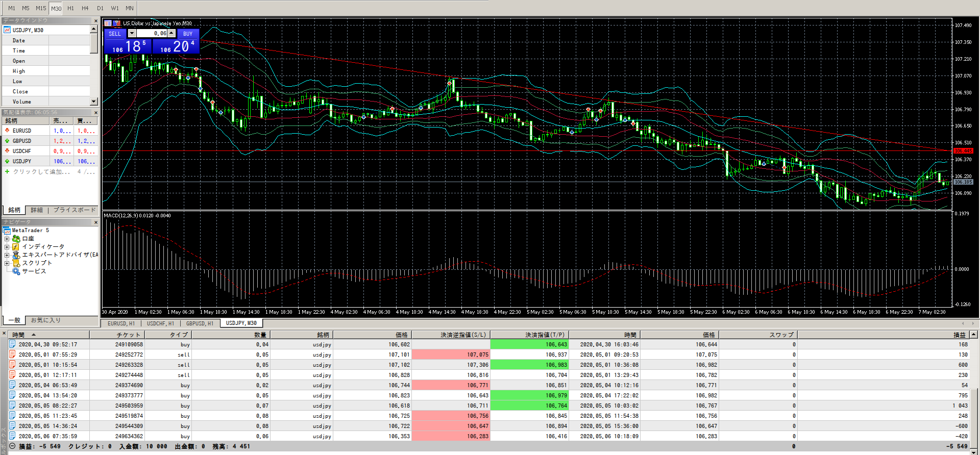Open the プライスボード tab
This screenshot has height=455, width=980.
[x=75, y=210]
